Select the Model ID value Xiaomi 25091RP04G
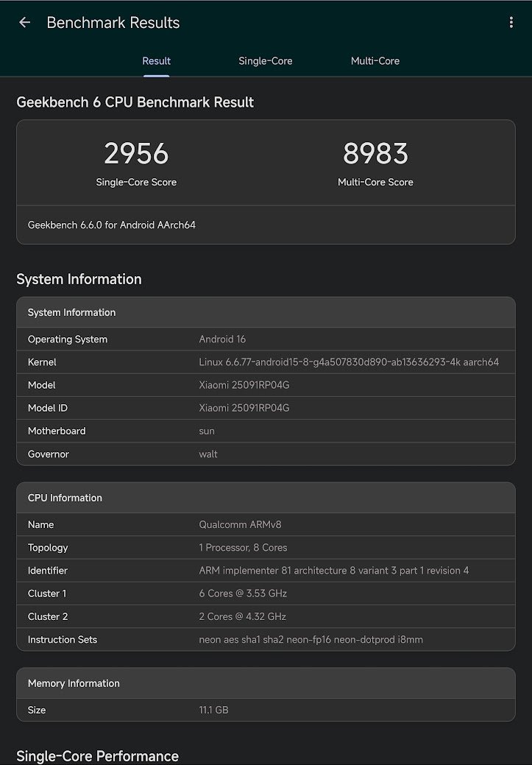 click(x=244, y=408)
